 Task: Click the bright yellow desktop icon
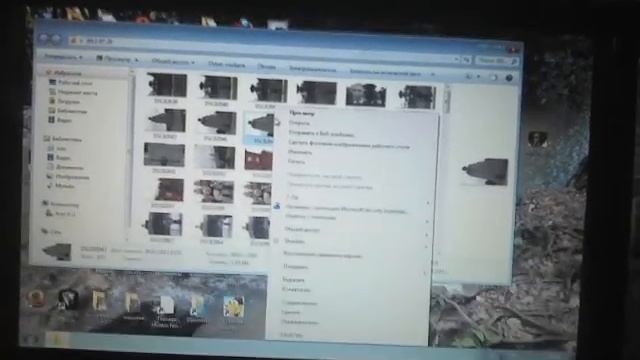coord(234,308)
